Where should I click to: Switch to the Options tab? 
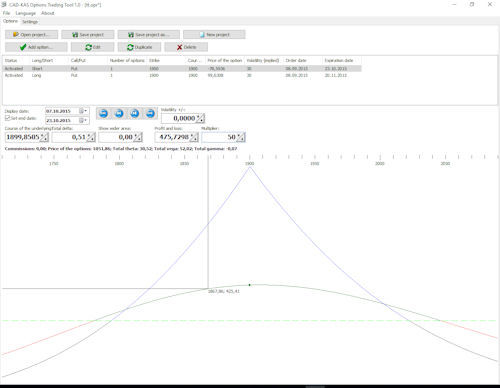[x=10, y=21]
